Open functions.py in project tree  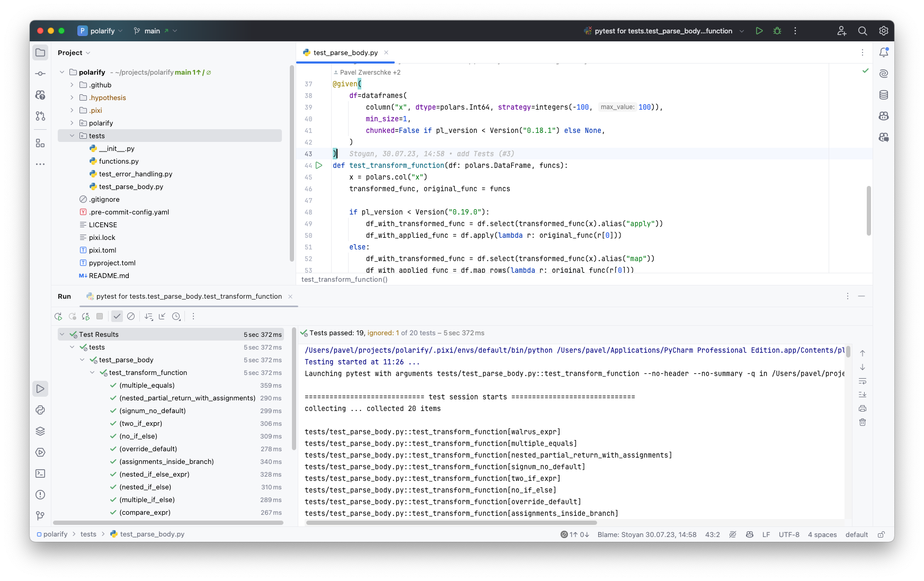tap(119, 161)
